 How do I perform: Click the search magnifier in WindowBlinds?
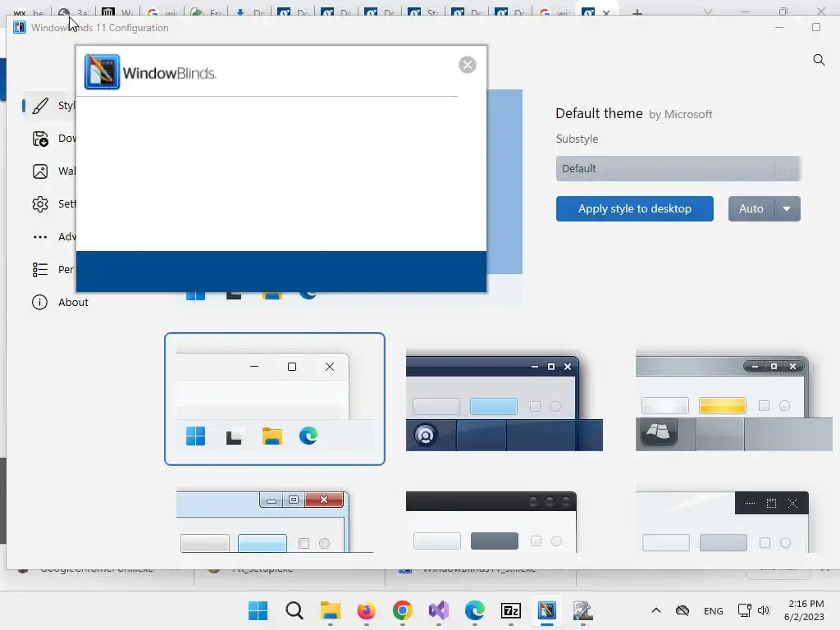(x=819, y=59)
